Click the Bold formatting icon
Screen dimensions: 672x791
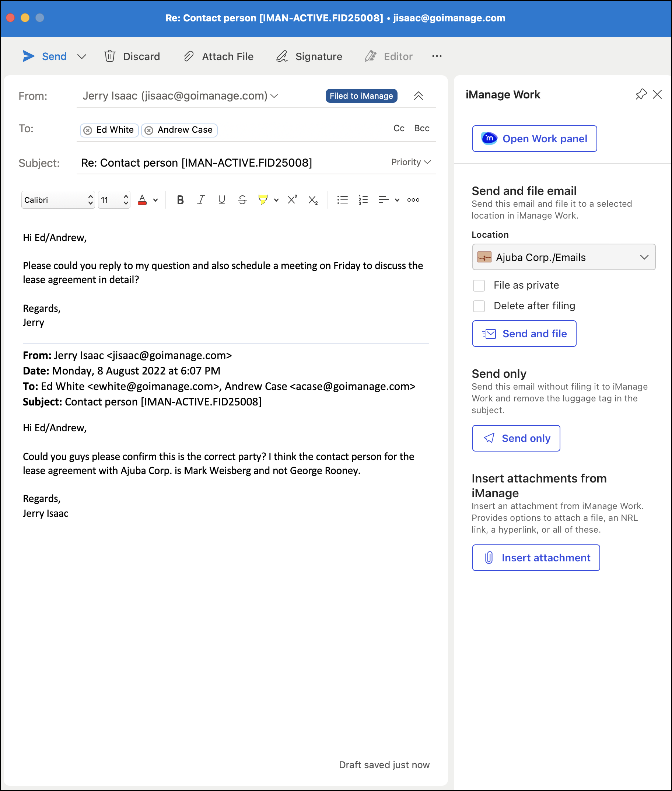180,200
